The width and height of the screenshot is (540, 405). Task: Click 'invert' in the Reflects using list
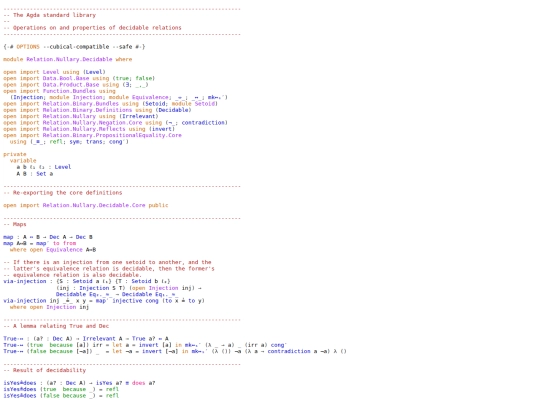pyautogui.click(x=162, y=129)
